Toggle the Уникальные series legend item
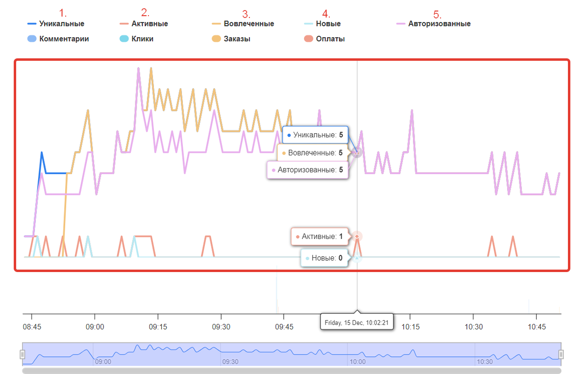This screenshot has width=588, height=374. coord(56,24)
